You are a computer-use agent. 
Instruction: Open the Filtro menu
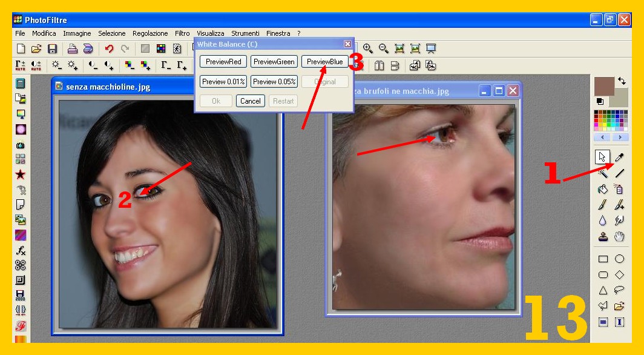pyautogui.click(x=182, y=33)
